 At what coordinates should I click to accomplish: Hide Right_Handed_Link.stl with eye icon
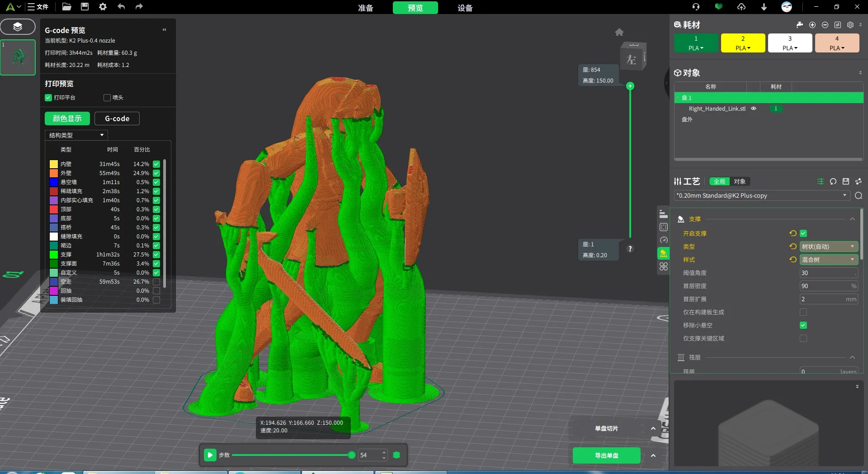754,109
